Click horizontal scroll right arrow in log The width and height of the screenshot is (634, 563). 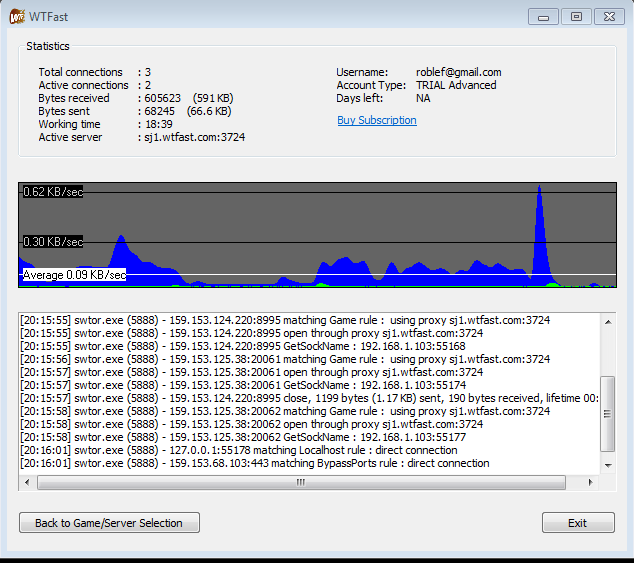click(x=591, y=482)
